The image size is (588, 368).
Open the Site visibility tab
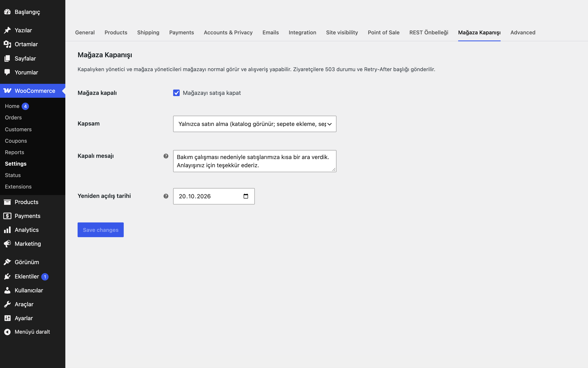[342, 32]
